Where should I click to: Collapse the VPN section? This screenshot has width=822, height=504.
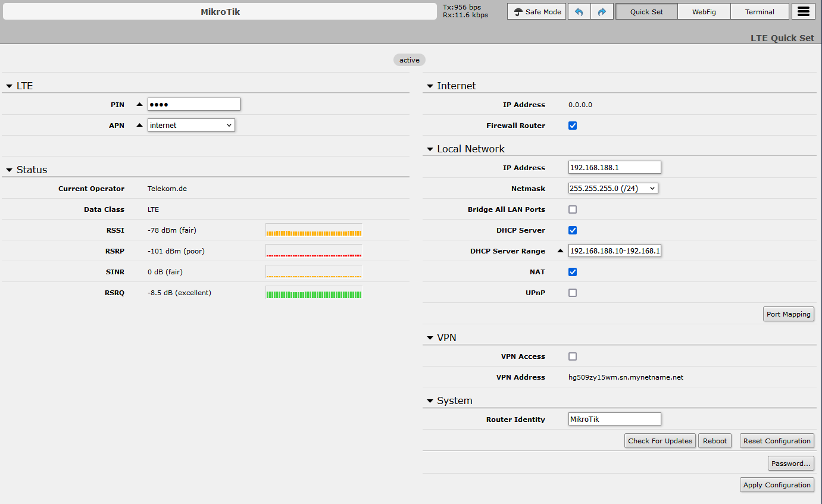[x=430, y=338]
